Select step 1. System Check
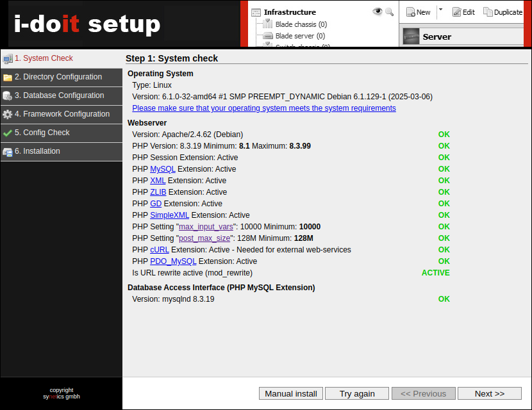Screen dimensions: 532x410 [62, 59]
